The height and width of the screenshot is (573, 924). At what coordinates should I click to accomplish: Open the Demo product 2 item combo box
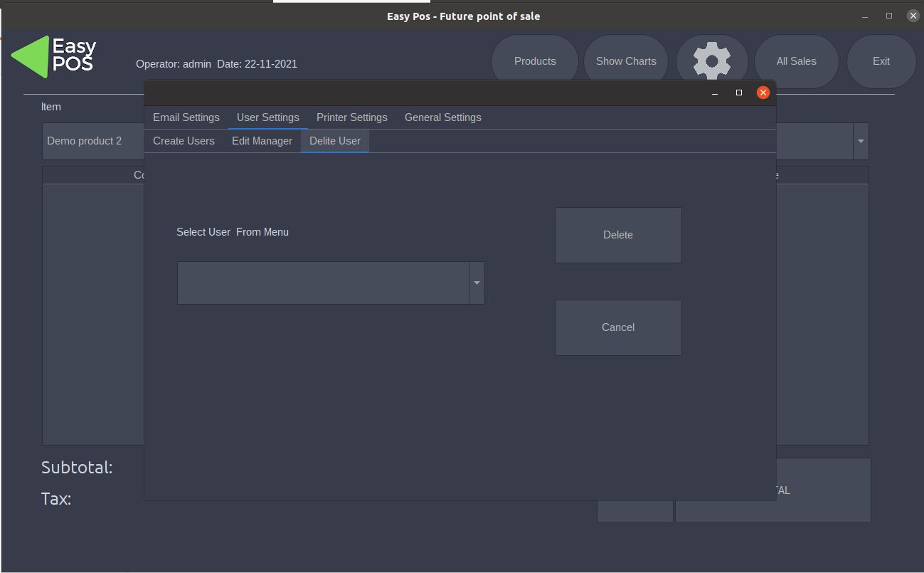pos(92,141)
